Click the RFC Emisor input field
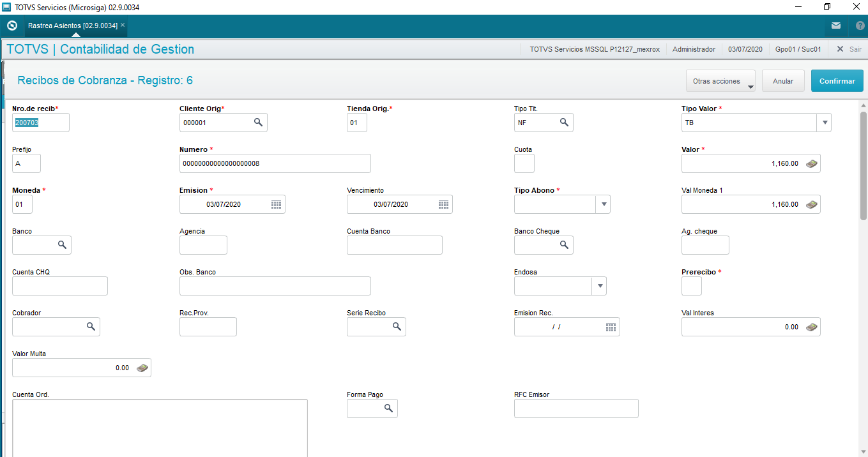The image size is (868, 457). tap(576, 408)
